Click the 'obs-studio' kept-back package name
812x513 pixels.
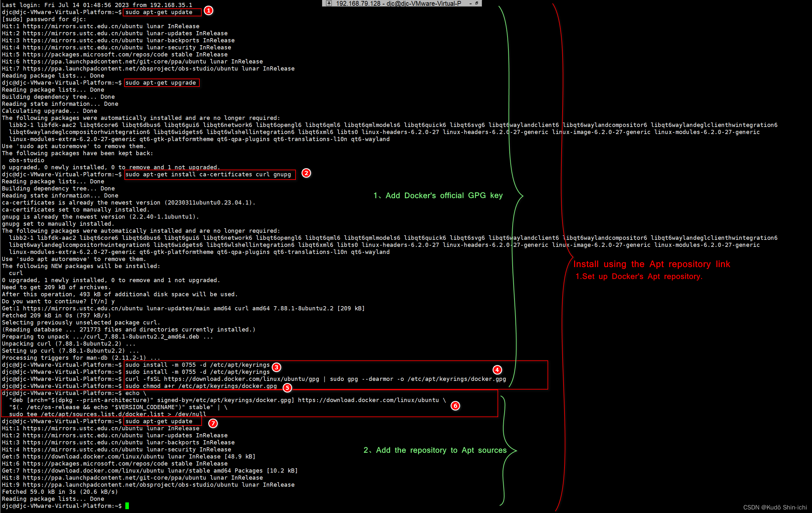pyautogui.click(x=27, y=160)
